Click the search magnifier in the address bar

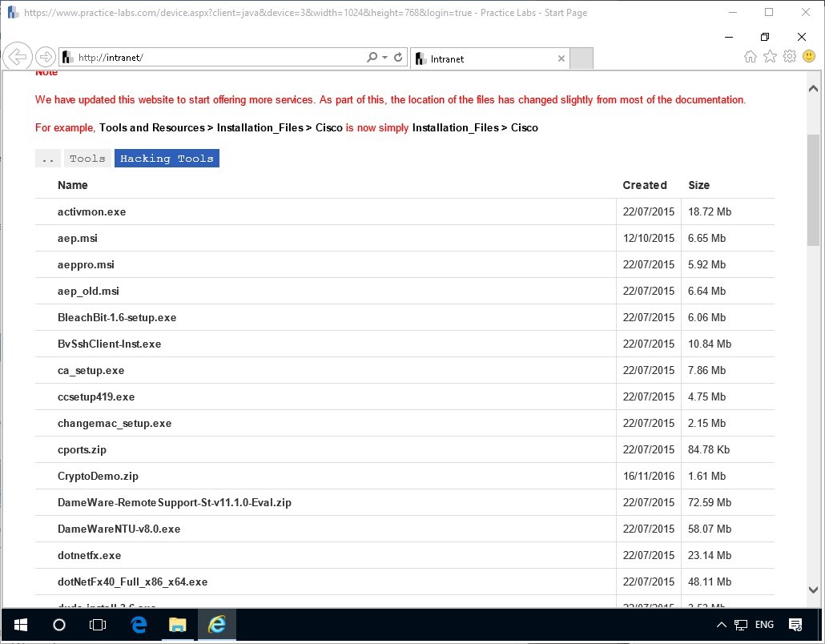point(373,57)
